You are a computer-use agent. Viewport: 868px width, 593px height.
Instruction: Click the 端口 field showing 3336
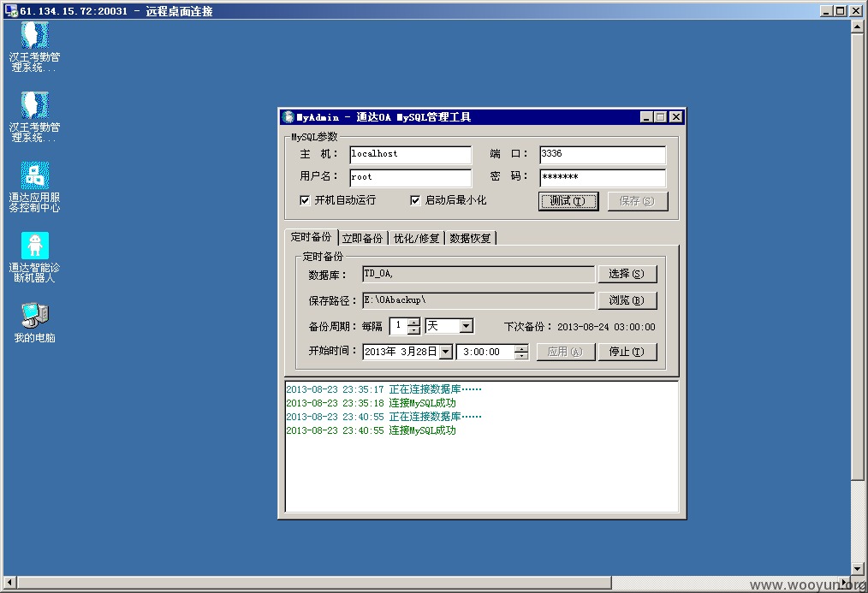603,154
